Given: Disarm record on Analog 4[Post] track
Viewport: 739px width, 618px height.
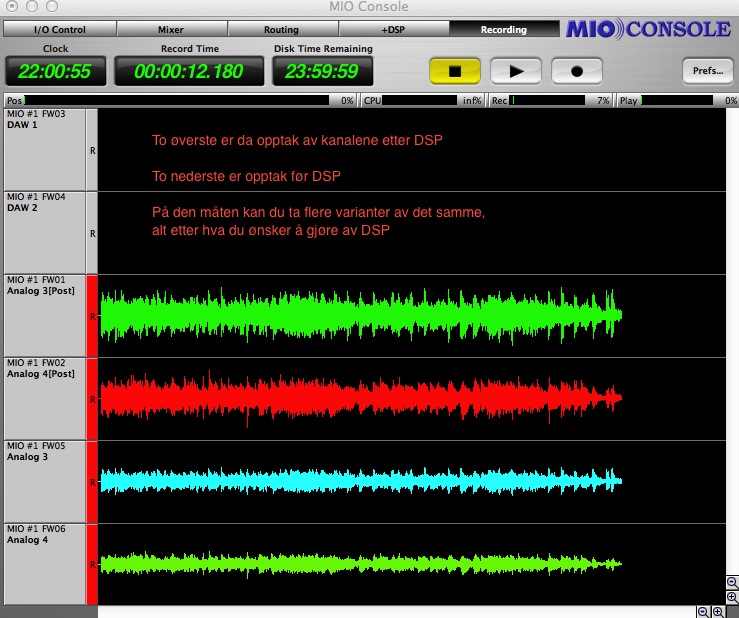Looking at the screenshot, I should (x=92, y=399).
